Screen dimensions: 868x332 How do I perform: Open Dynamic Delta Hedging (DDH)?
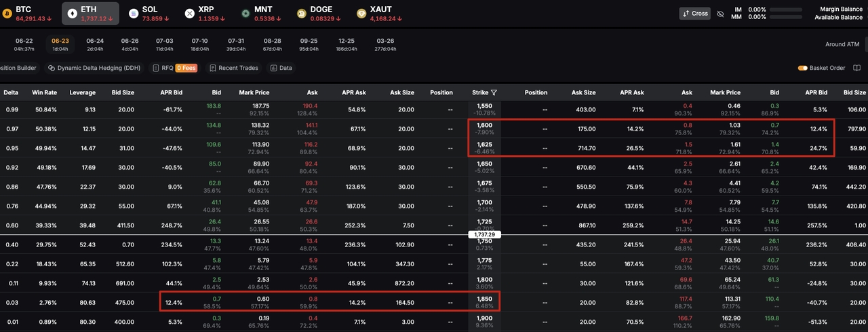(93, 68)
